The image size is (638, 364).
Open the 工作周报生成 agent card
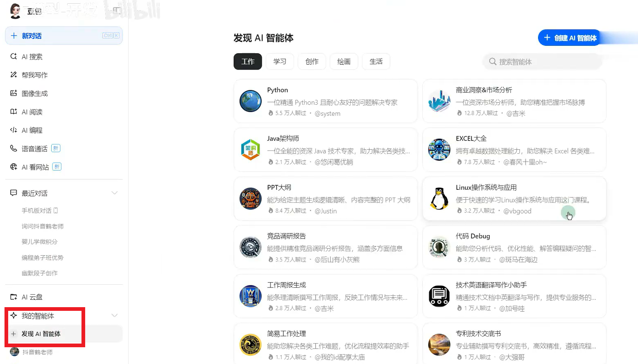[326, 296]
